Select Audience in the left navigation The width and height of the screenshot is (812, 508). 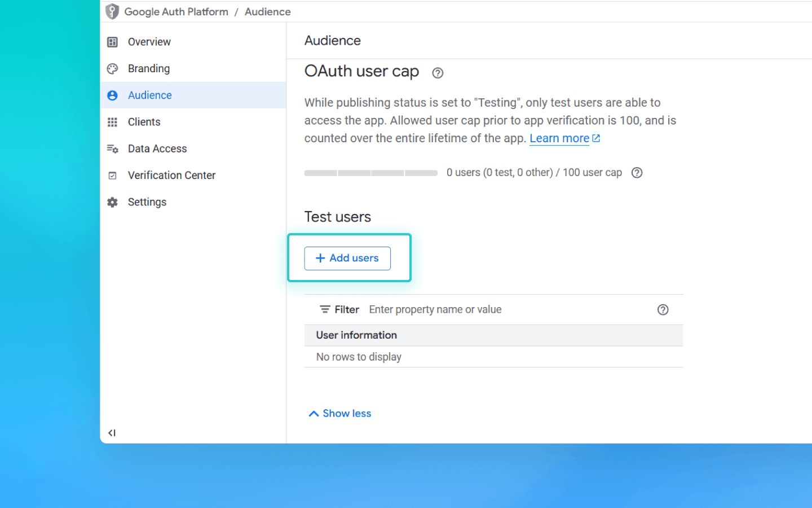pos(149,95)
